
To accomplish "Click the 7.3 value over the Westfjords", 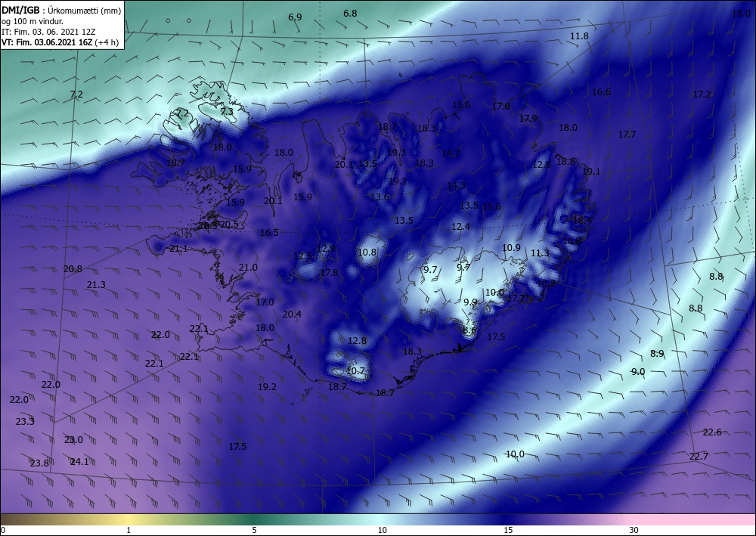I will (227, 111).
